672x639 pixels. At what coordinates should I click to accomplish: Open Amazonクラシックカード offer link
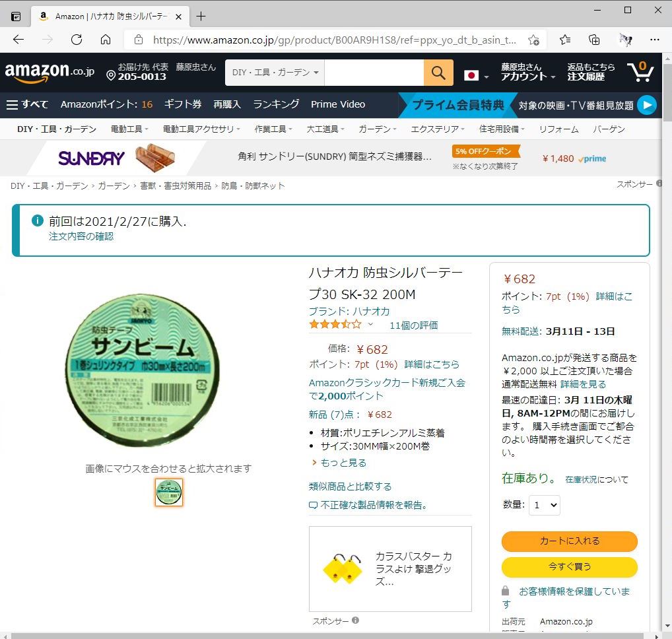click(387, 389)
